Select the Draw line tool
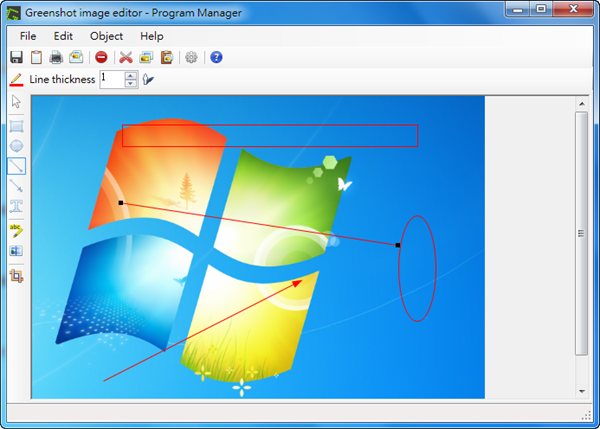 [16, 166]
